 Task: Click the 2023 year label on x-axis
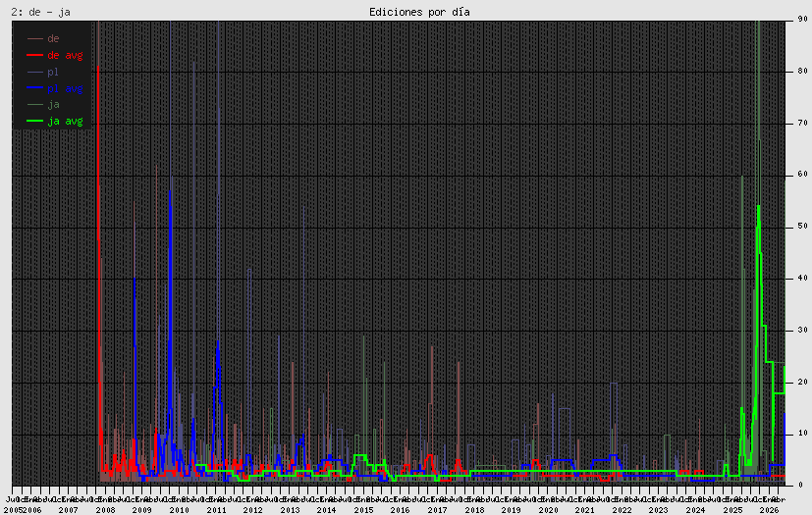tap(659, 510)
